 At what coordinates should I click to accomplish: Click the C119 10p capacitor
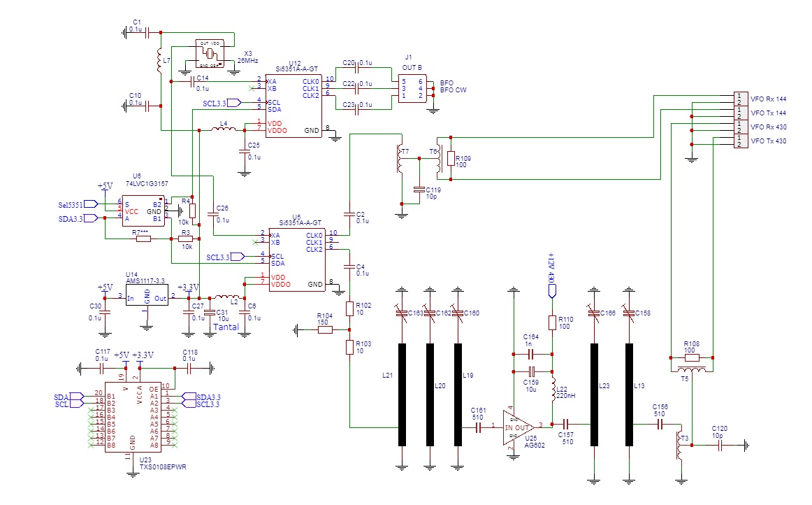coord(419,190)
